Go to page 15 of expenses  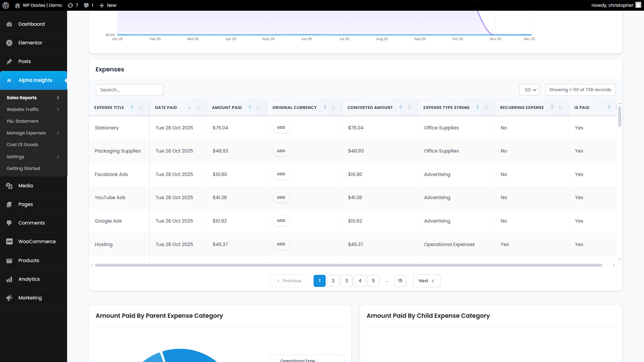click(400, 281)
